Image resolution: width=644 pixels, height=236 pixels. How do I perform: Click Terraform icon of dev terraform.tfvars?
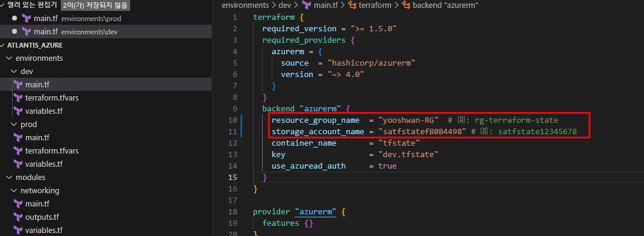[x=17, y=98]
